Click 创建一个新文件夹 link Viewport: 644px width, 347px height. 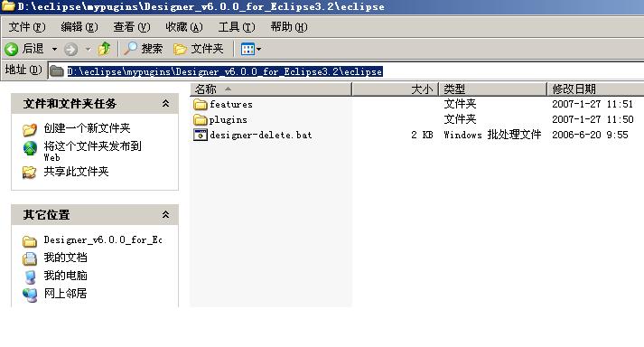(x=87, y=128)
